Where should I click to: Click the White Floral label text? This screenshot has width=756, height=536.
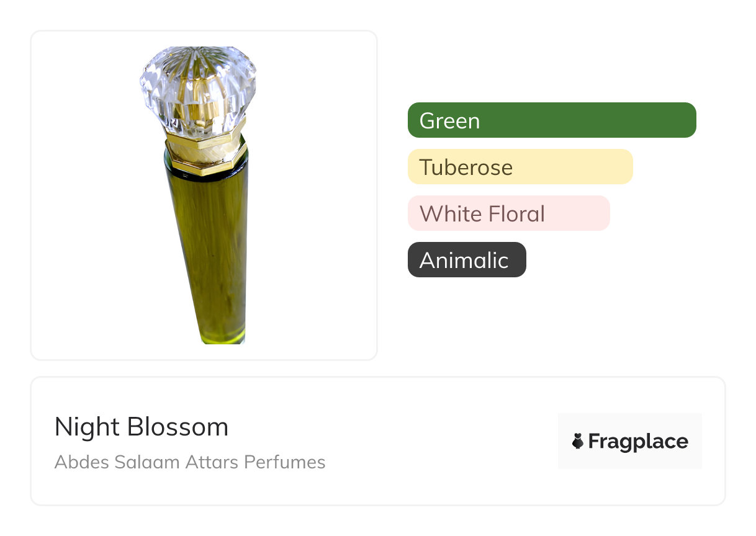[x=482, y=213]
